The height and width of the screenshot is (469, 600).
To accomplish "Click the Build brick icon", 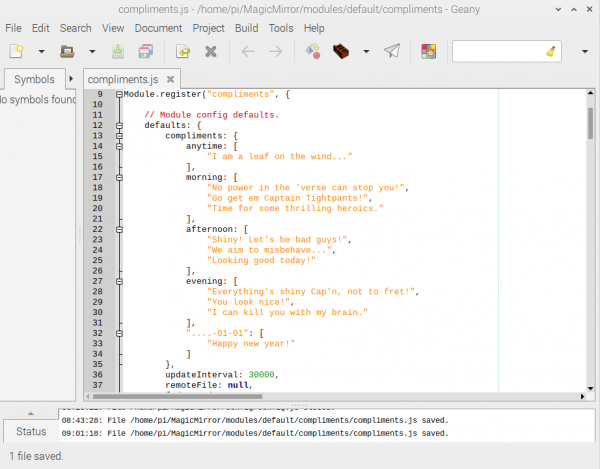I will pyautogui.click(x=341, y=51).
